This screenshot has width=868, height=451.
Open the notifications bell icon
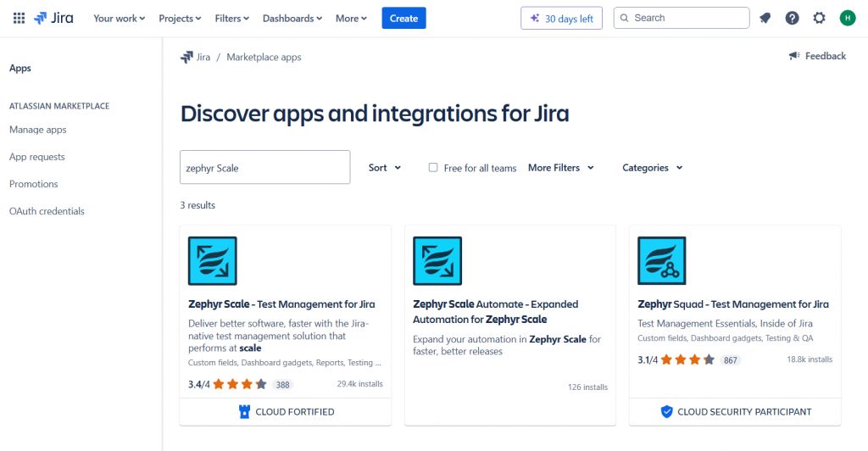click(x=765, y=19)
